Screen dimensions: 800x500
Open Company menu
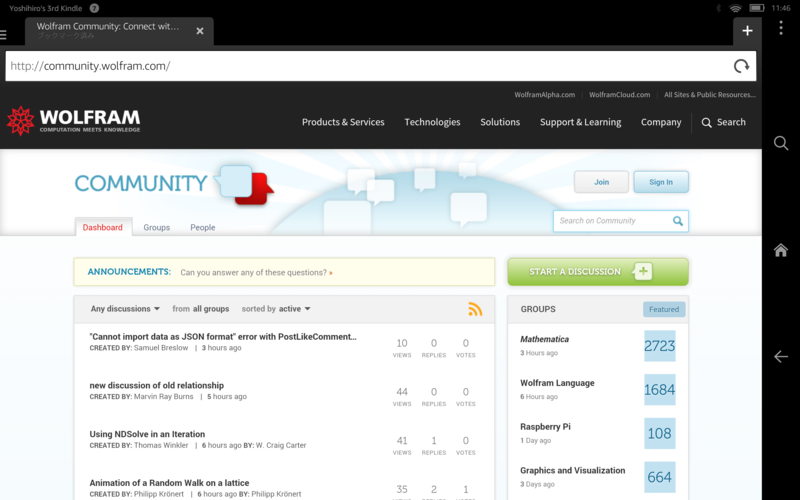[x=661, y=122]
